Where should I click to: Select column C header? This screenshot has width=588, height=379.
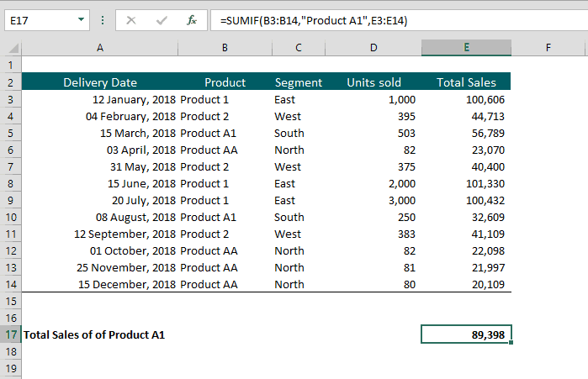(299, 48)
